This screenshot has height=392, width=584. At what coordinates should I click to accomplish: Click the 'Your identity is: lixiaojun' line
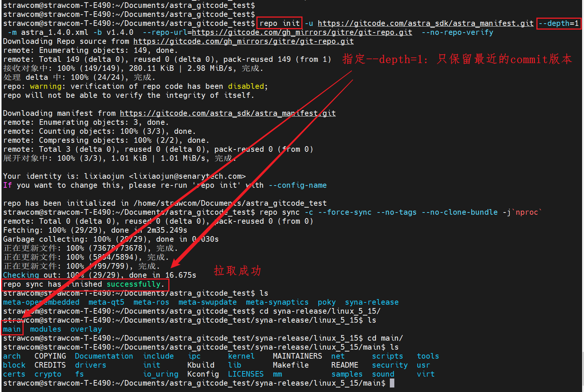tap(124, 176)
